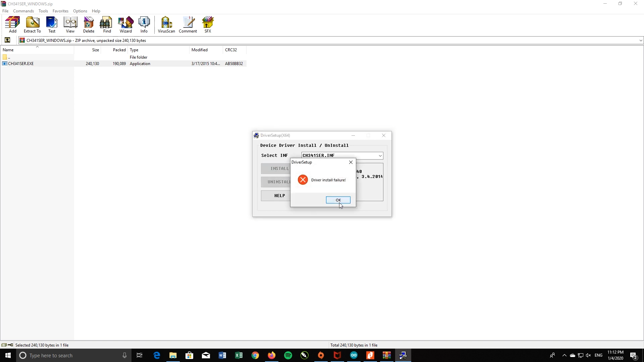Open the Options menu
The height and width of the screenshot is (362, 644).
(80, 11)
